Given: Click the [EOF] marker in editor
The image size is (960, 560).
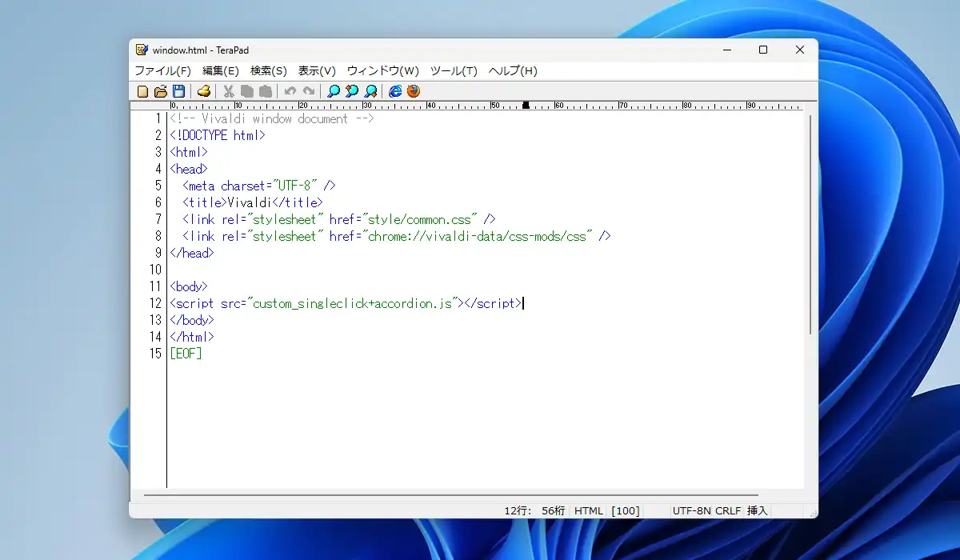Looking at the screenshot, I should 186,354.
